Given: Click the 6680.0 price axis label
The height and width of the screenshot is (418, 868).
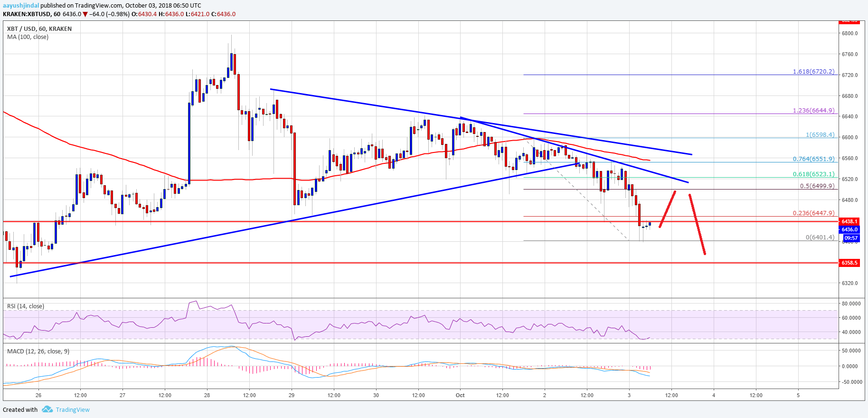Looking at the screenshot, I should coord(849,96).
